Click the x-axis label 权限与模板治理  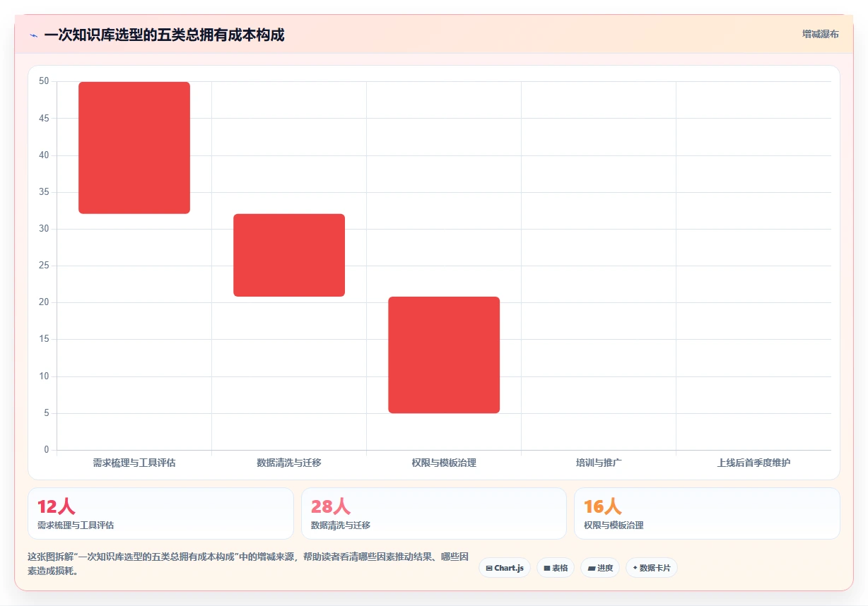(444, 463)
